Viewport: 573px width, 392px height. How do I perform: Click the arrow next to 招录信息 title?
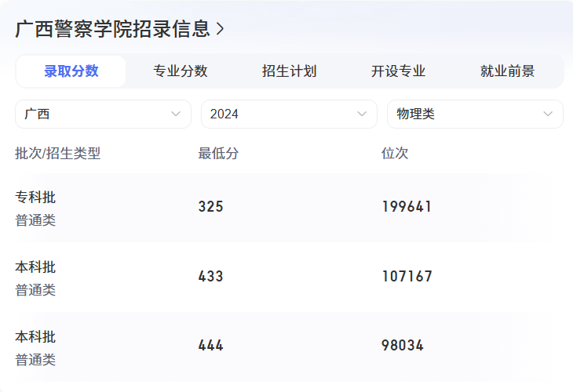pos(220,29)
